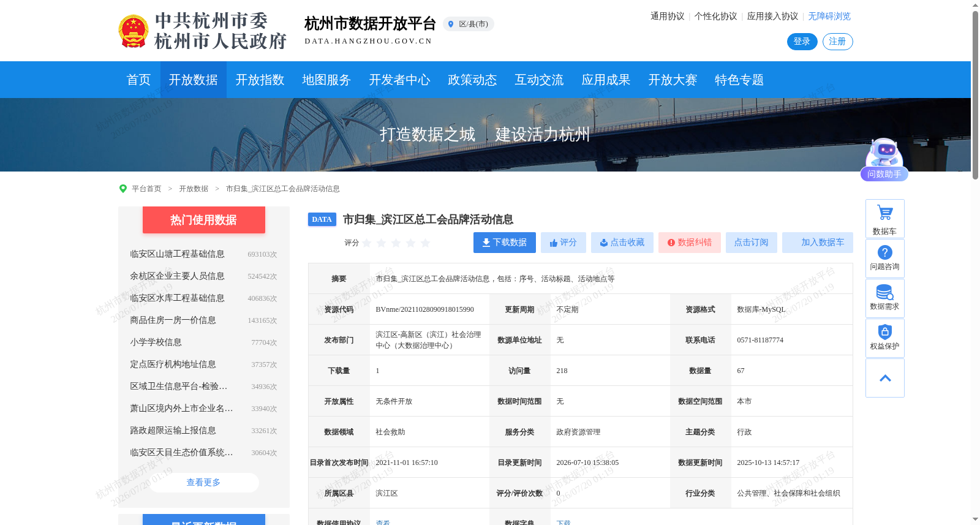Open the 个性化协议 link

715,17
